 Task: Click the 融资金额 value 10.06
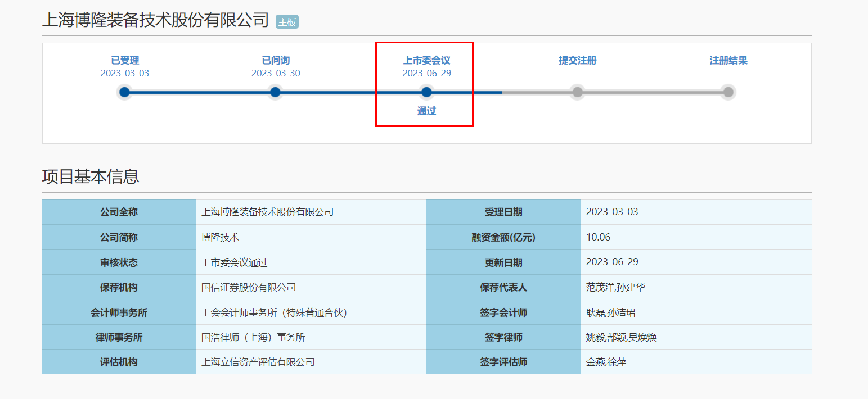click(598, 237)
